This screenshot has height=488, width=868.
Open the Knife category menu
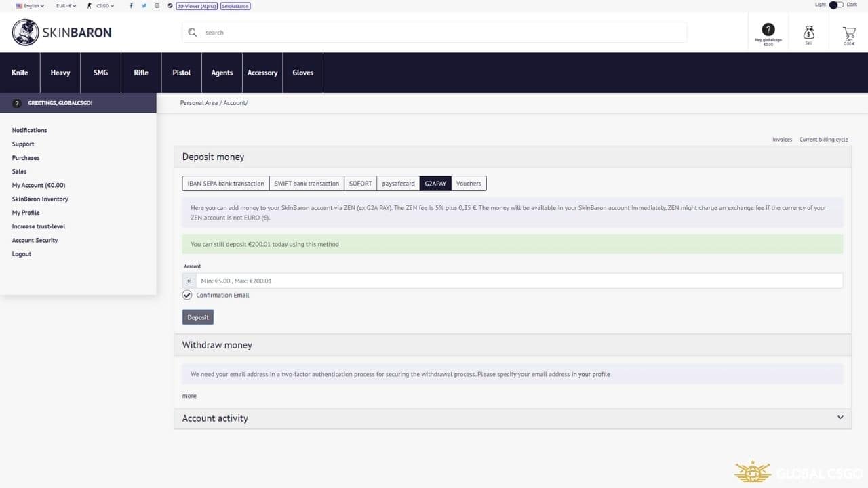click(x=20, y=73)
